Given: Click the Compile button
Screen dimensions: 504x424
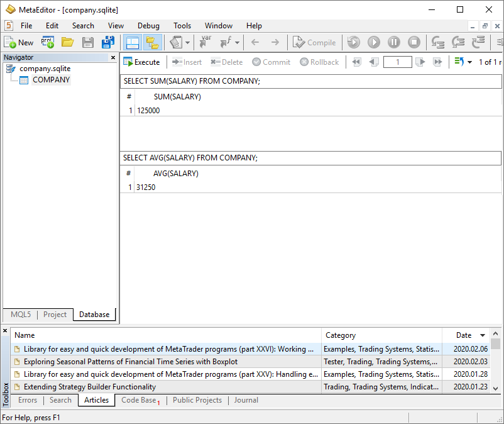Looking at the screenshot, I should pyautogui.click(x=314, y=43).
